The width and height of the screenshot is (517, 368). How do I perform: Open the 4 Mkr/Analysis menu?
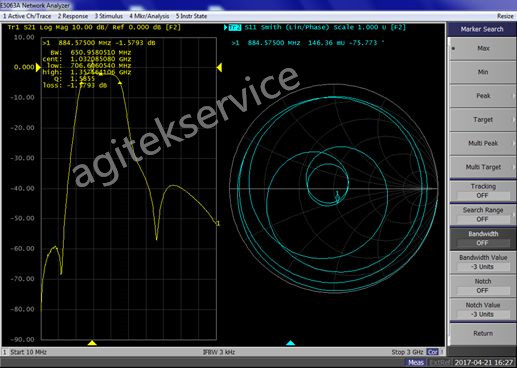149,16
